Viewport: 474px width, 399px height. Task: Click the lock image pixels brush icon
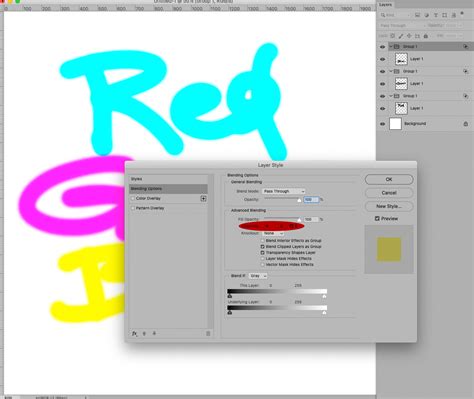coord(401,36)
